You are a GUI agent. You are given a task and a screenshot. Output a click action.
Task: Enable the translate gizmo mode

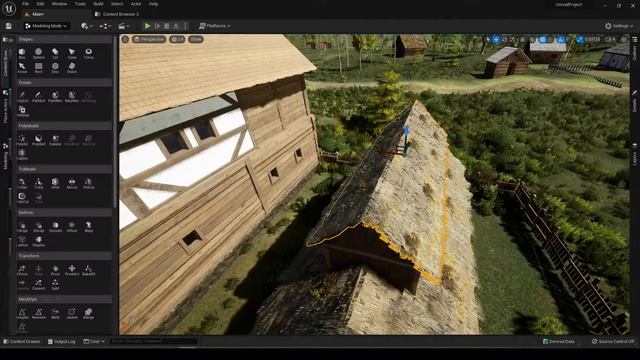coord(496,39)
